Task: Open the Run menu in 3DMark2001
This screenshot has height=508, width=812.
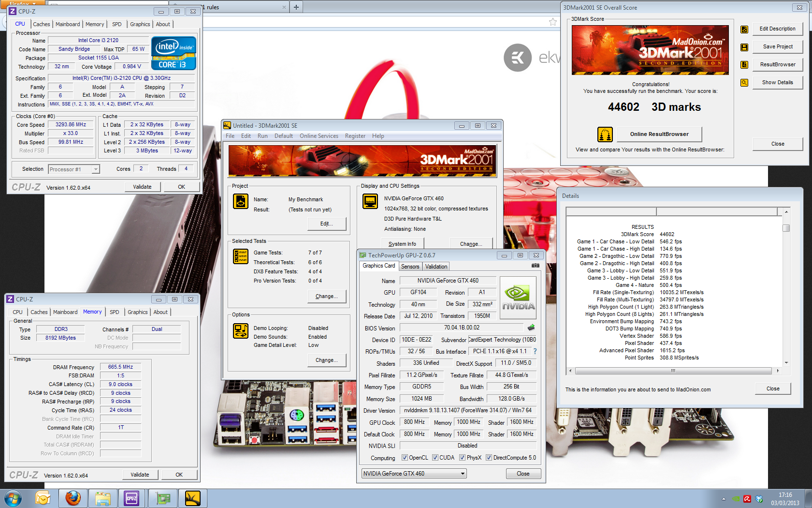Action: (262, 136)
